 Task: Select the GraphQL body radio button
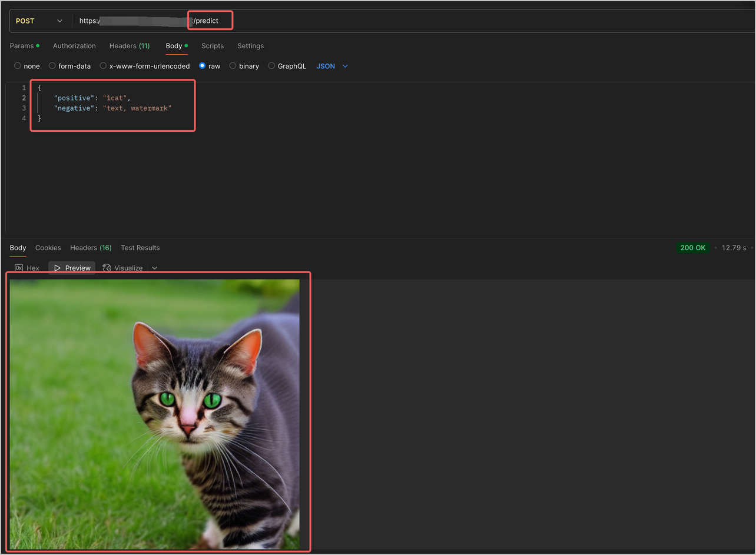(271, 66)
